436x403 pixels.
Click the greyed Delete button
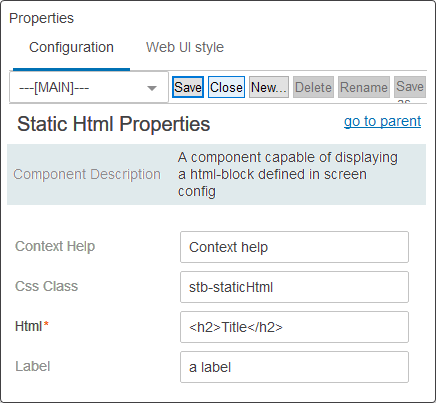pos(313,87)
